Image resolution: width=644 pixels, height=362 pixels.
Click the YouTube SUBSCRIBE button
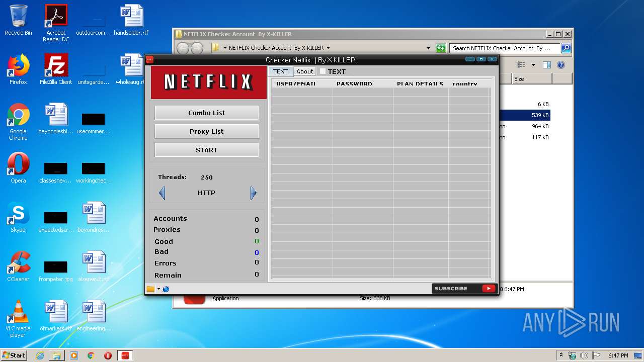coord(464,289)
